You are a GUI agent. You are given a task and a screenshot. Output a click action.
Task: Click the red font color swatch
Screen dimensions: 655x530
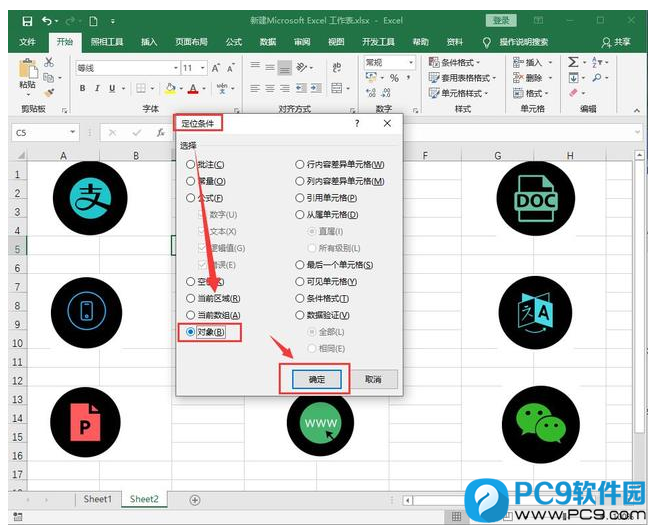coord(193,88)
